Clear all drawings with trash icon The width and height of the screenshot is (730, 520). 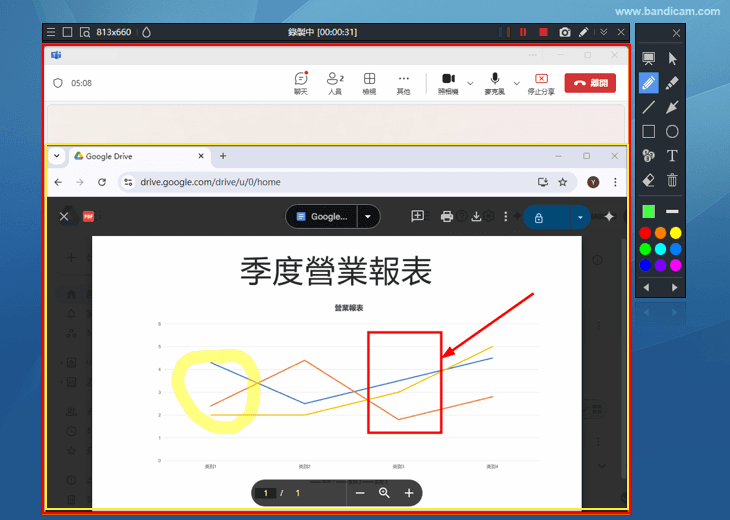pyautogui.click(x=672, y=180)
